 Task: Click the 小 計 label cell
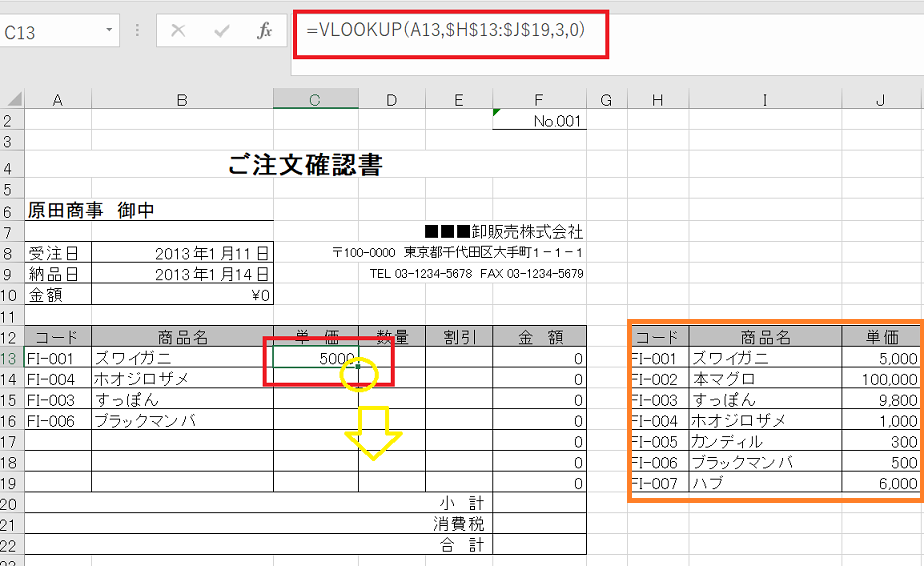[461, 503]
